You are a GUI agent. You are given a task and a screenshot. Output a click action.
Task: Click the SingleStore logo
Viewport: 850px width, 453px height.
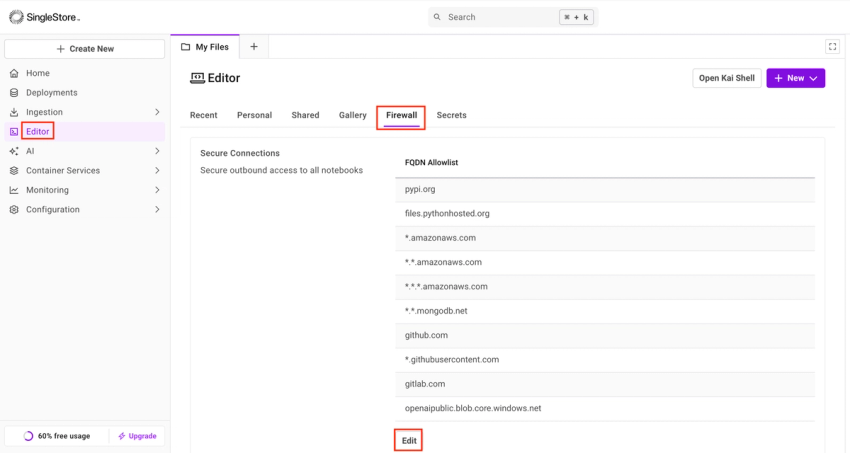(44, 17)
